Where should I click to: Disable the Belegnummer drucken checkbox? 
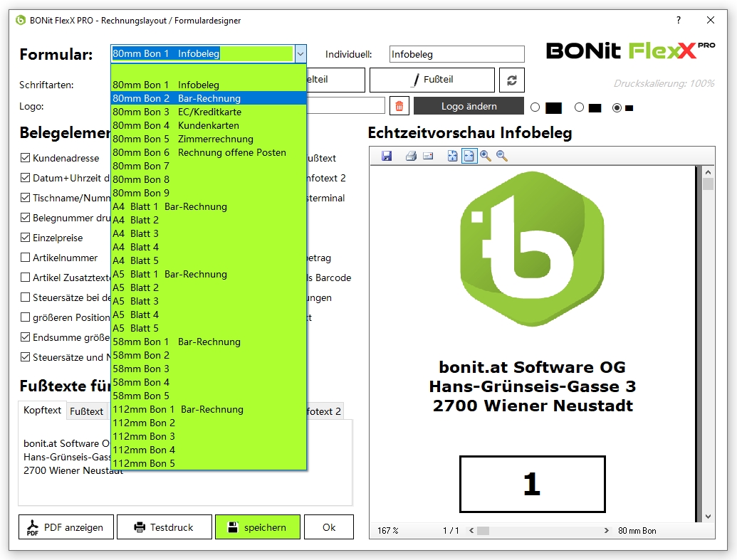click(26, 218)
